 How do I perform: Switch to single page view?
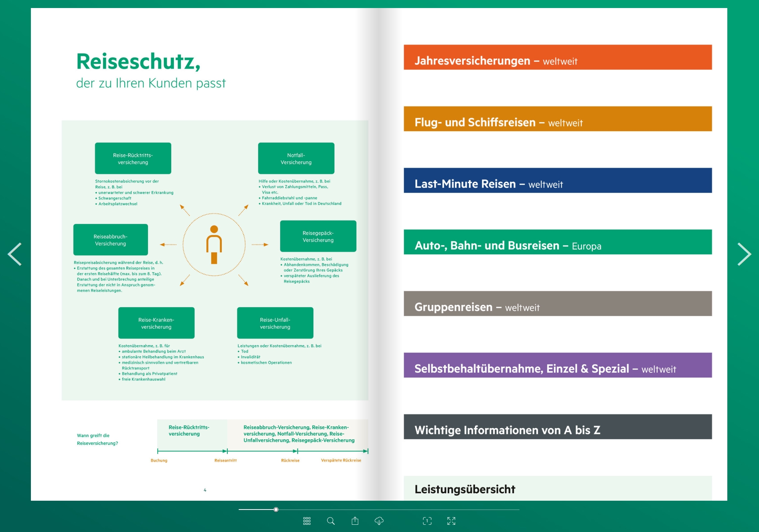point(427,521)
